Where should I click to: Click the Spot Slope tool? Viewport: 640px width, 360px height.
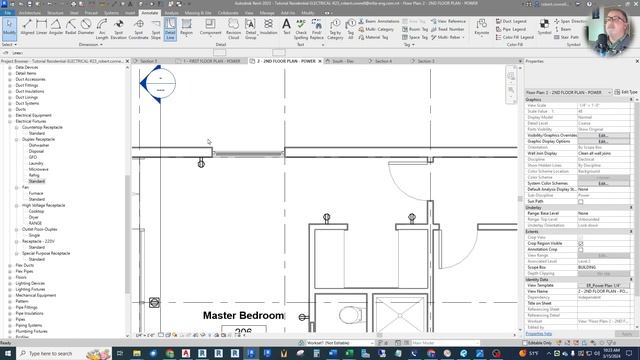156,29
